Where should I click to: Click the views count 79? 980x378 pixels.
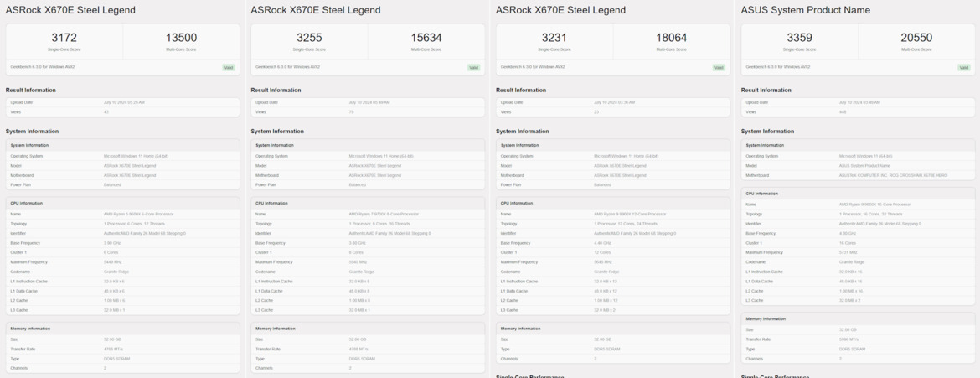pos(351,112)
